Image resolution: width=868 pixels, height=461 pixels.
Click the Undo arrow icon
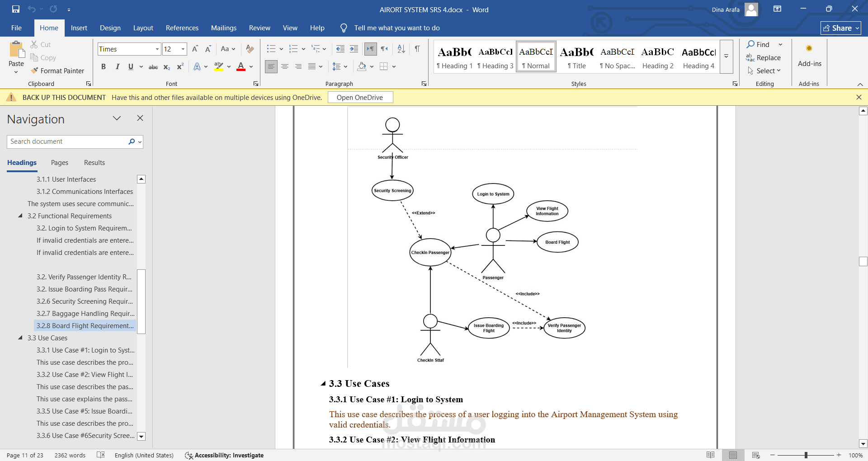[32, 9]
